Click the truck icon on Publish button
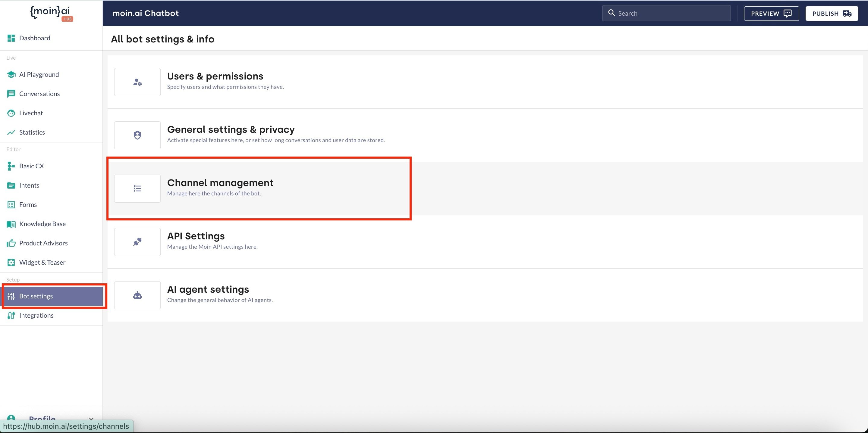Image resolution: width=868 pixels, height=433 pixels. coord(847,14)
